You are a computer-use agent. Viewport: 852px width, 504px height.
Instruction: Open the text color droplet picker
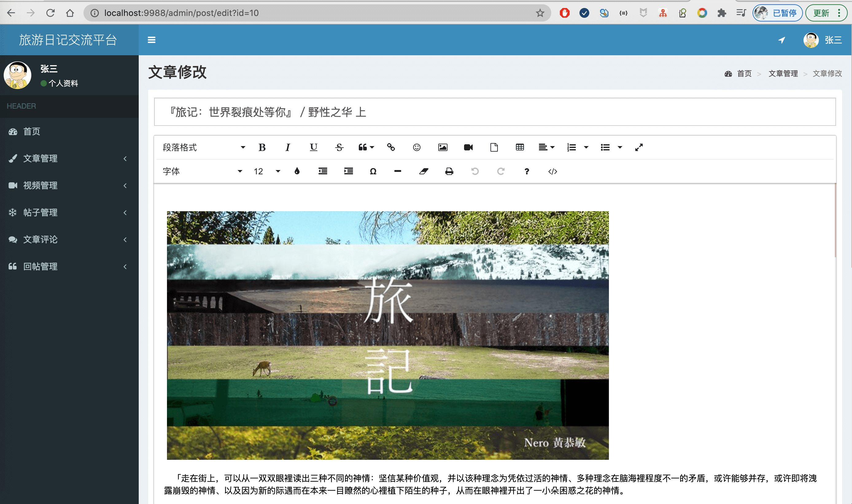(x=297, y=171)
